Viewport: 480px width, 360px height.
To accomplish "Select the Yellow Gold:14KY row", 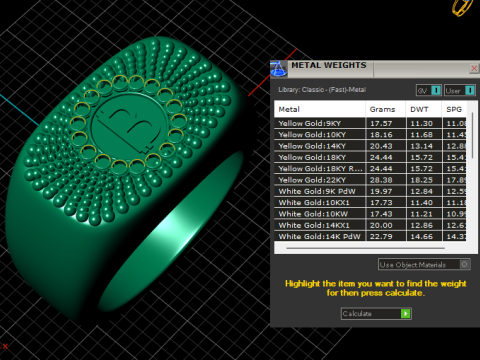I will coord(370,146).
